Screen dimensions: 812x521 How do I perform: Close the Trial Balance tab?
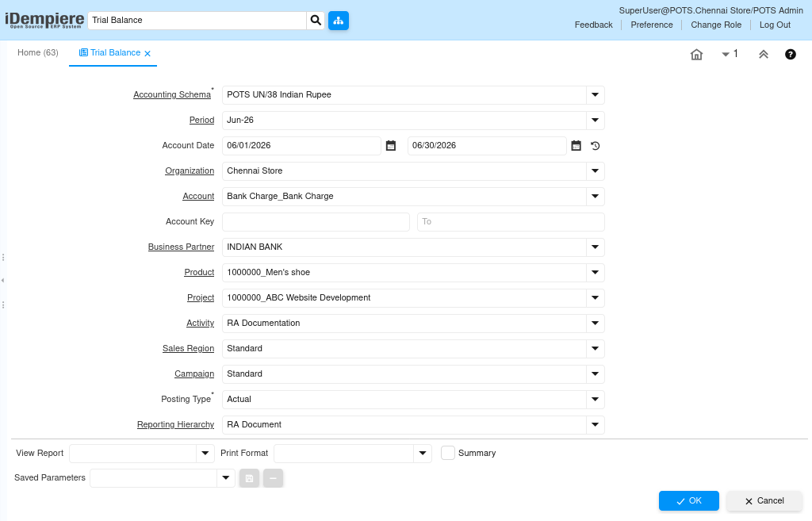click(x=147, y=53)
